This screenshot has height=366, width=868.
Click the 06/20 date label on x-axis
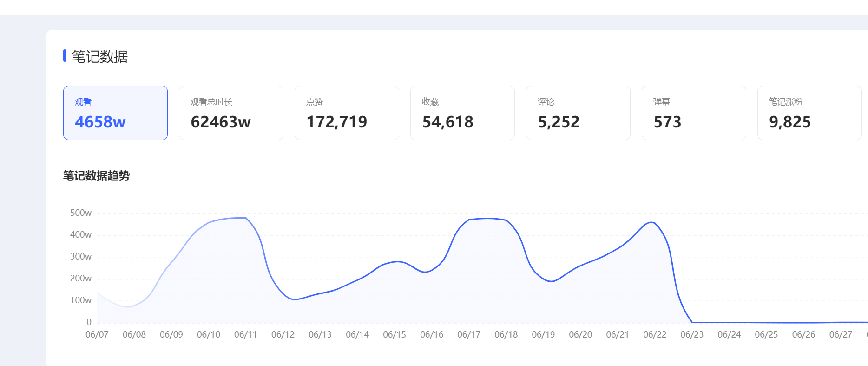[x=580, y=335]
